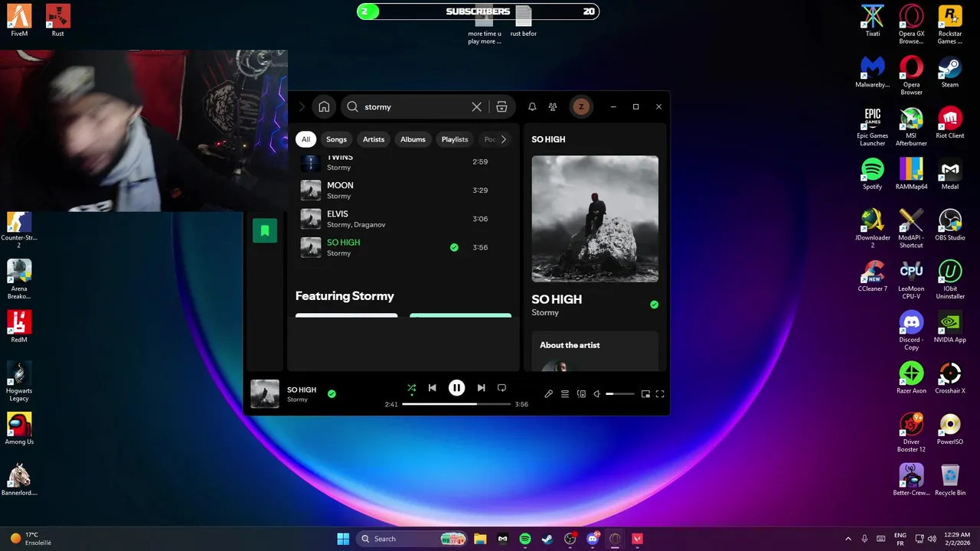Viewport: 980px width, 551px height.
Task: Skip to the next track
Action: coord(481,388)
